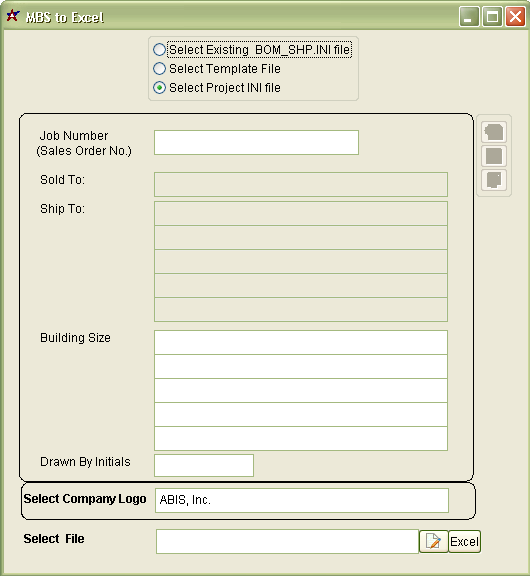
Task: Choose the Select Template File option
Action: click(x=159, y=69)
